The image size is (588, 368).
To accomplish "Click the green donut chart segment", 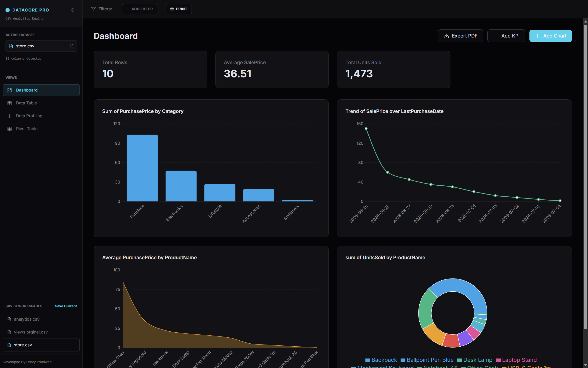I will pyautogui.click(x=426, y=309).
